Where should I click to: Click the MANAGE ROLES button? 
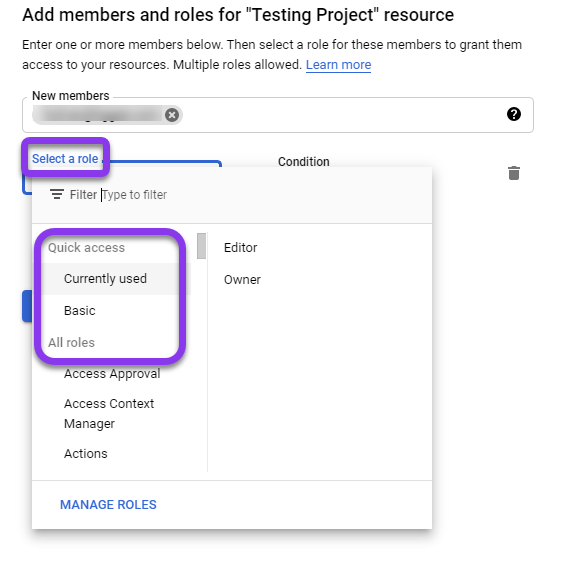[108, 505]
